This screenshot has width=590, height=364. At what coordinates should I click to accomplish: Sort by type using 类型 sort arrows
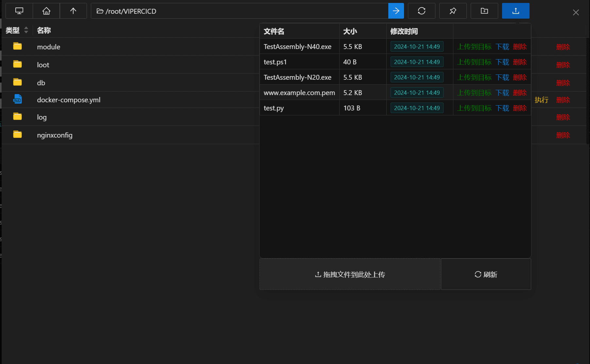26,30
